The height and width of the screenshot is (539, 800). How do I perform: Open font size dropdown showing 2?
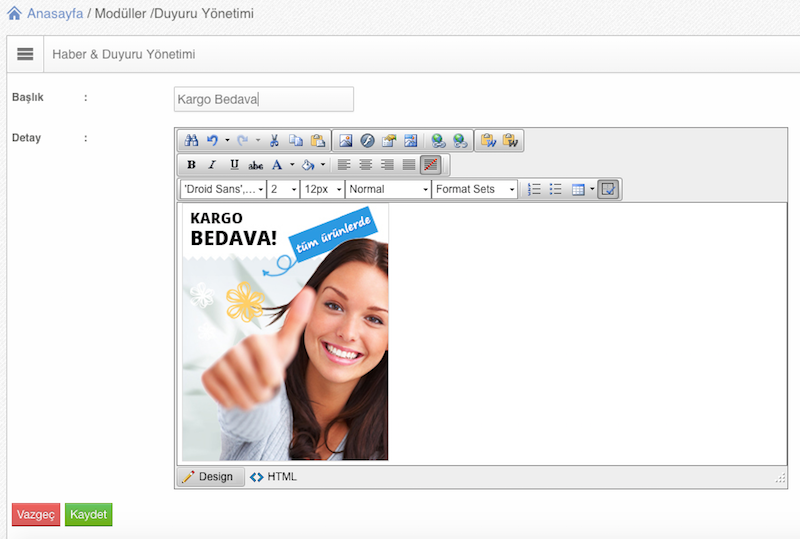click(x=284, y=189)
